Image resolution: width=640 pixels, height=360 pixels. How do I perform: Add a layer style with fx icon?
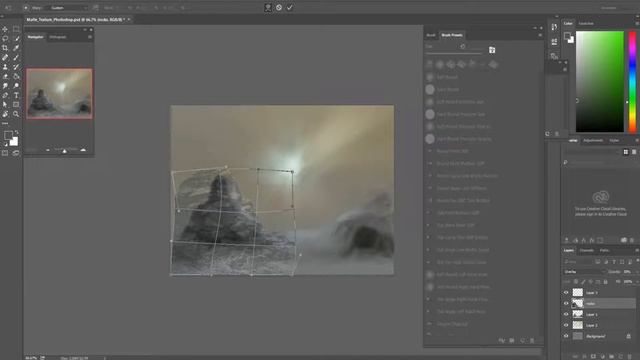[x=584, y=356]
